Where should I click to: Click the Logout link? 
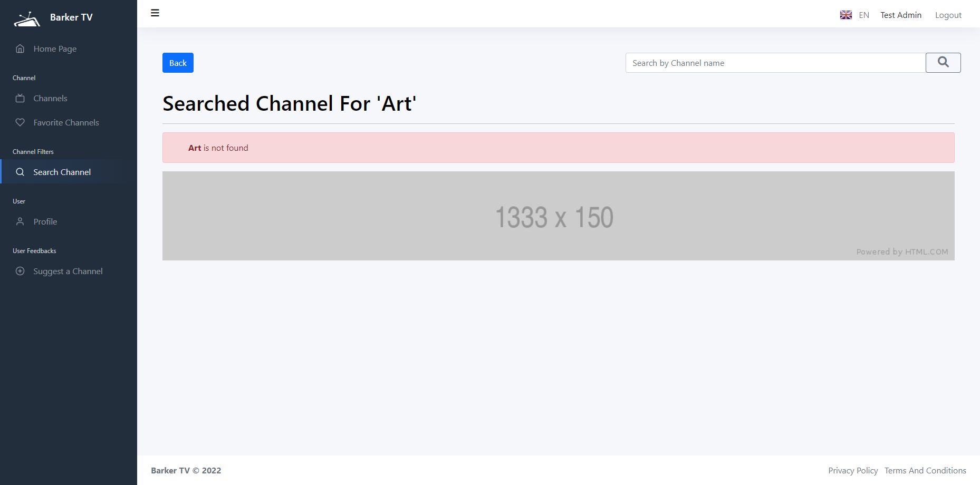click(x=948, y=15)
